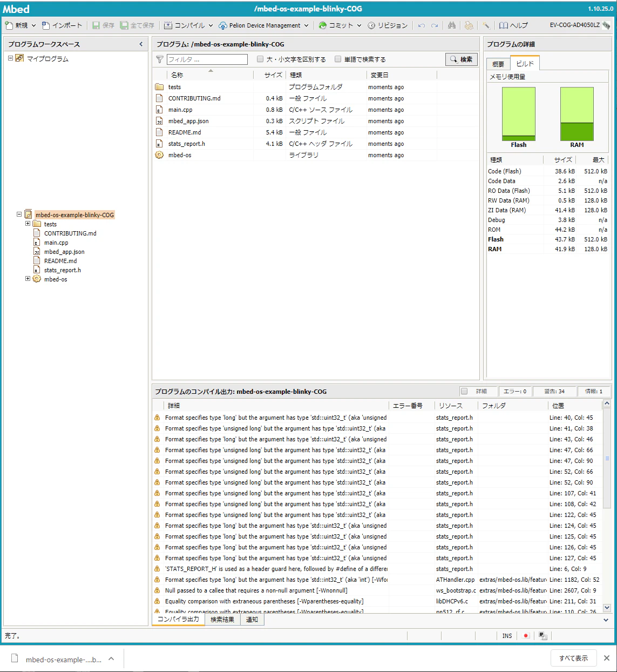Click the undo arrow icon in toolbar
The width and height of the screenshot is (617, 672).
pos(421,25)
